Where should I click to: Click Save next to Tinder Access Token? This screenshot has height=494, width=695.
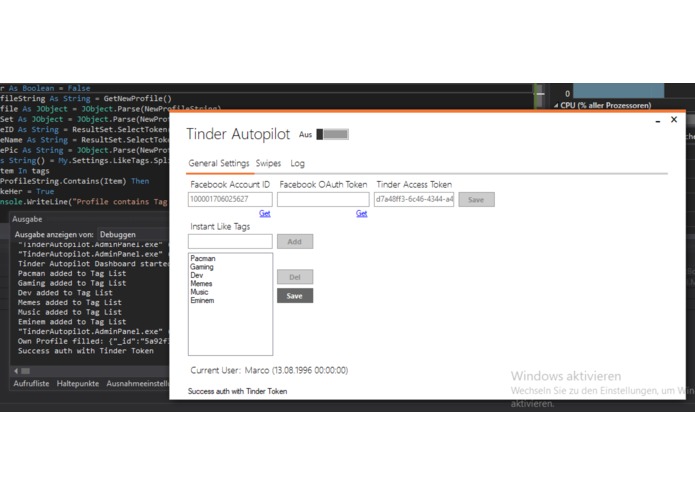[x=476, y=200]
